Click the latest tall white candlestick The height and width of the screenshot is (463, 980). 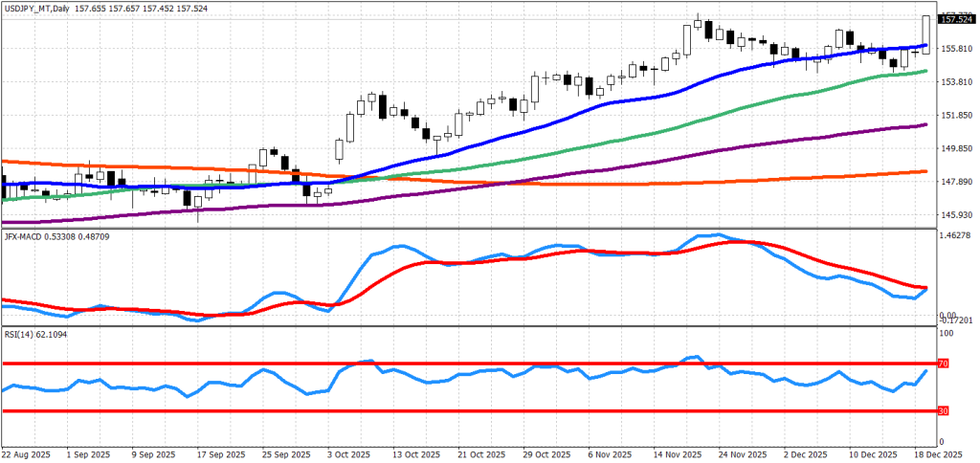pyautogui.click(x=926, y=33)
